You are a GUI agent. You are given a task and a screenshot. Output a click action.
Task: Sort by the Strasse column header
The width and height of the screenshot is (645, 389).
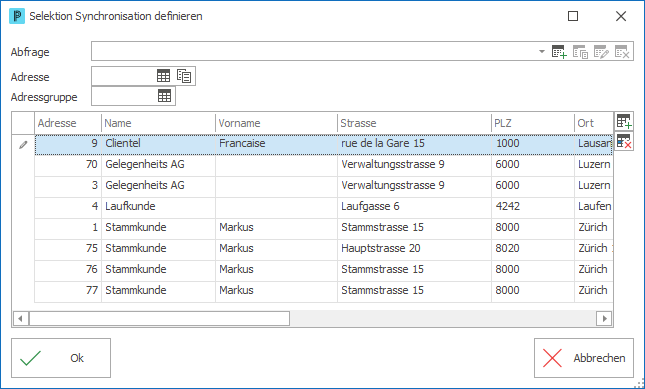[415, 123]
